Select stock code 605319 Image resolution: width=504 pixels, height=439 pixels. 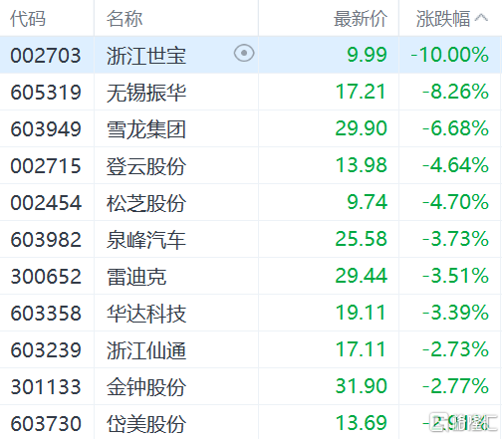point(46,92)
